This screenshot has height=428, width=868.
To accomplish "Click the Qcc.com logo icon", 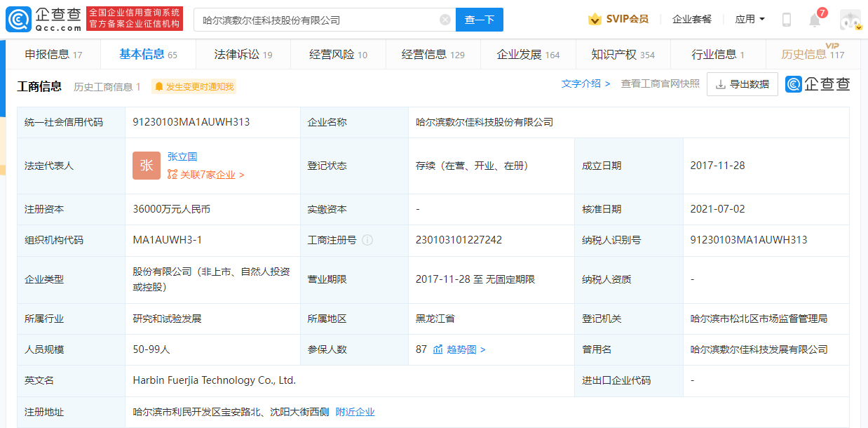I will (x=18, y=20).
